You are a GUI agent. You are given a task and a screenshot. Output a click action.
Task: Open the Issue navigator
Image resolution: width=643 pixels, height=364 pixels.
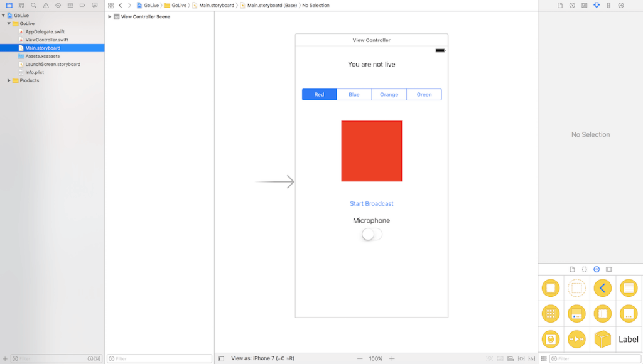coord(45,5)
